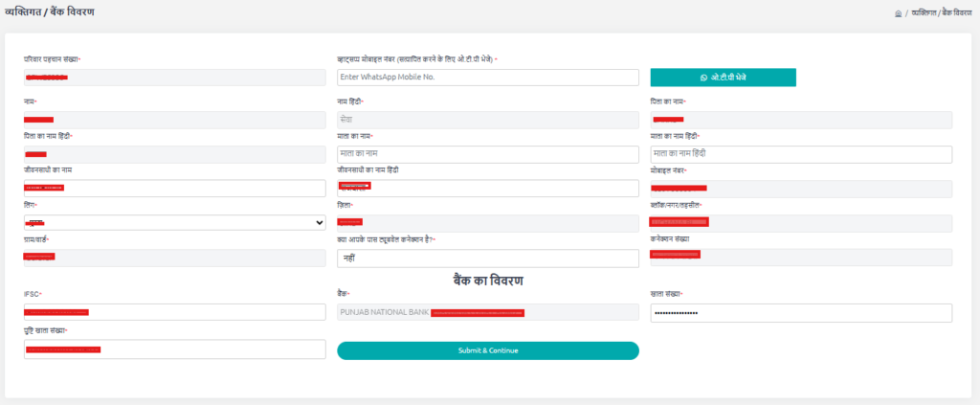Click the मोबाइल नंबर field
Viewport: 980px width, 405px height.
click(800, 189)
